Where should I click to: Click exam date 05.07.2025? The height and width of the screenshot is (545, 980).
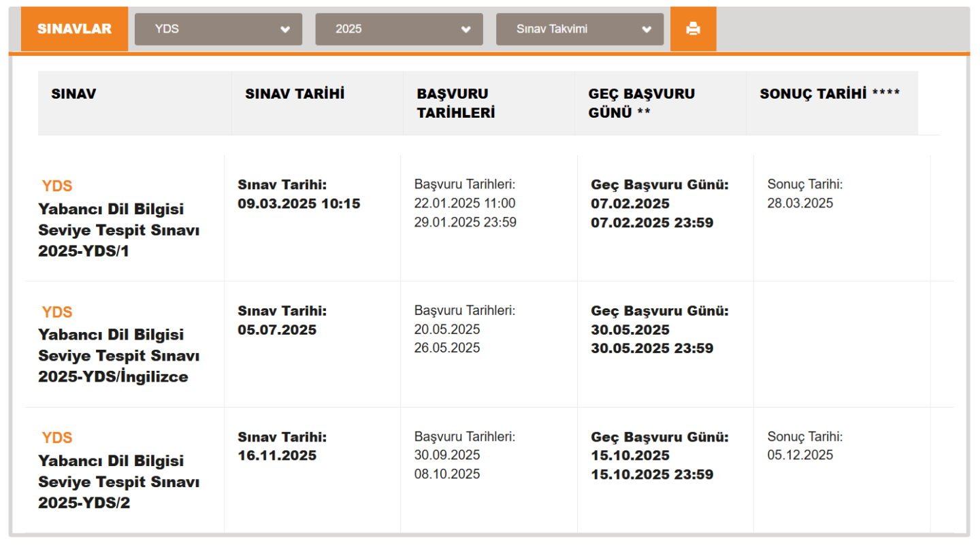pos(277,330)
